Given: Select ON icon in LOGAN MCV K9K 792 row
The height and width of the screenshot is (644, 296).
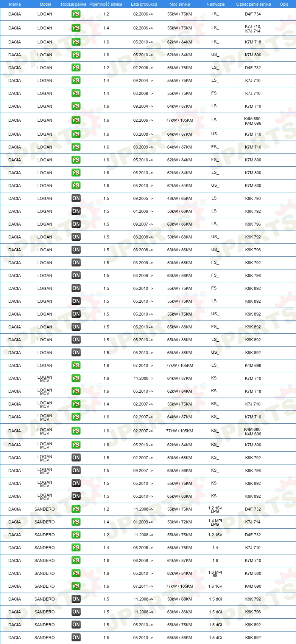Looking at the screenshot, I should [x=76, y=458].
